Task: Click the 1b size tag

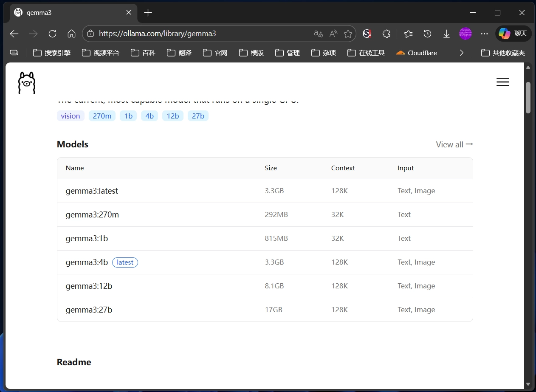Action: [128, 116]
